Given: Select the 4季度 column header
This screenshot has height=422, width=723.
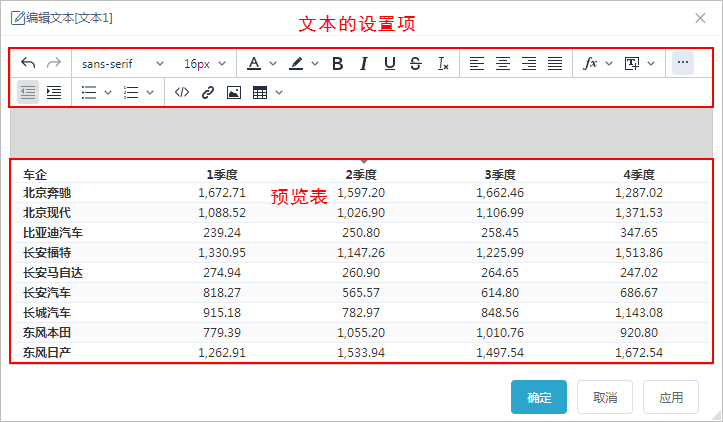Looking at the screenshot, I should [x=639, y=174].
